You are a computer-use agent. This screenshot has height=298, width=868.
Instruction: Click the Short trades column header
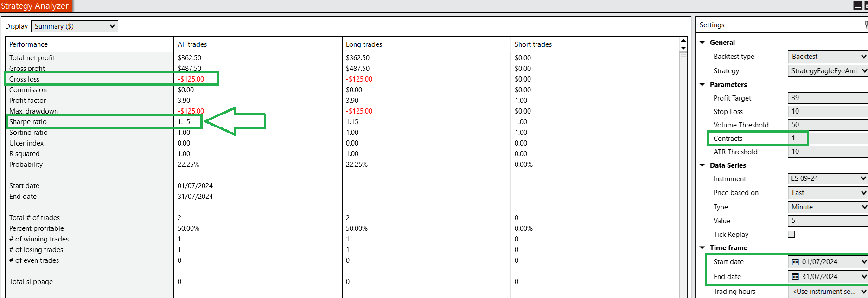pos(533,44)
